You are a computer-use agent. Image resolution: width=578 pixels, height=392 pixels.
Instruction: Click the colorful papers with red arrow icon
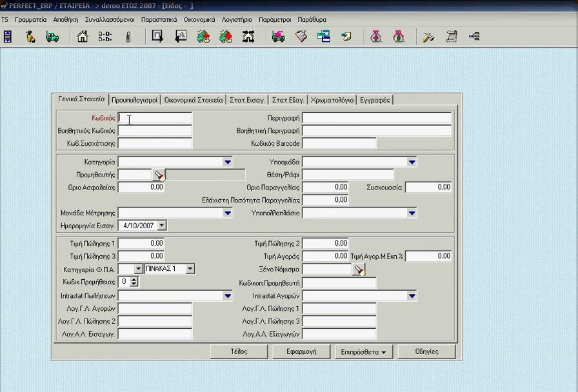pyautogui.click(x=203, y=37)
